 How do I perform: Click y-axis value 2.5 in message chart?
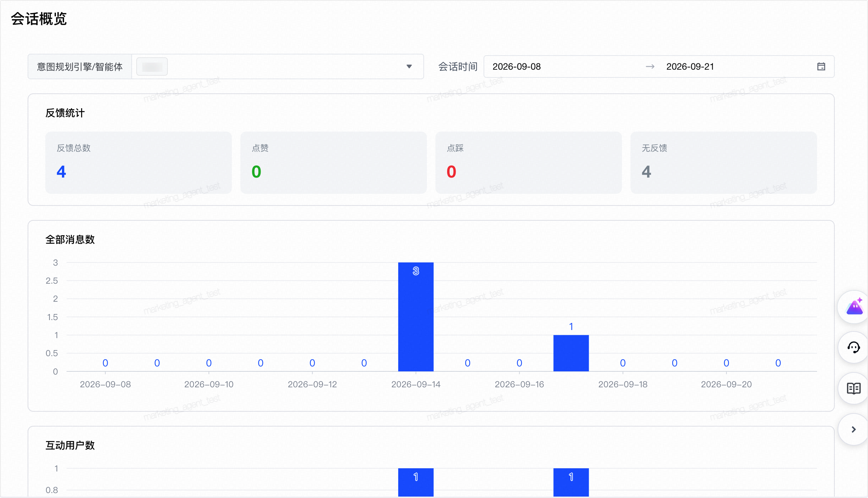52,281
